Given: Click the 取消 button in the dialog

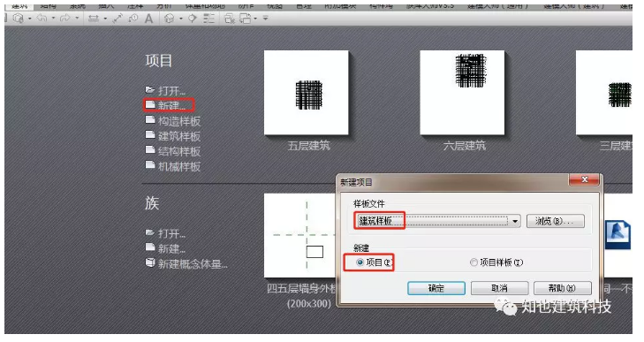Looking at the screenshot, I should (x=499, y=288).
